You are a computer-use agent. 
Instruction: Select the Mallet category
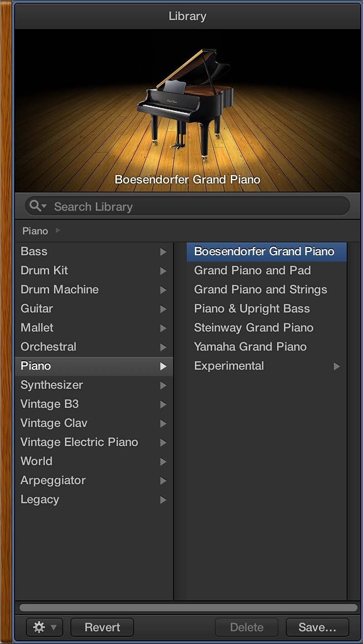coord(94,328)
